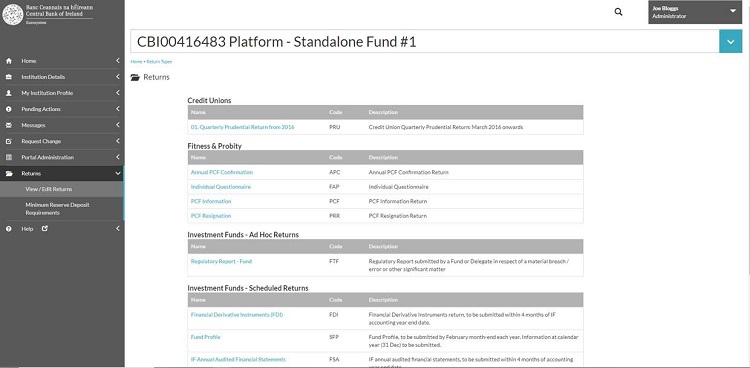Click Investment Funds - Ad Hoc Returns heading
The image size is (750, 368).
point(243,235)
